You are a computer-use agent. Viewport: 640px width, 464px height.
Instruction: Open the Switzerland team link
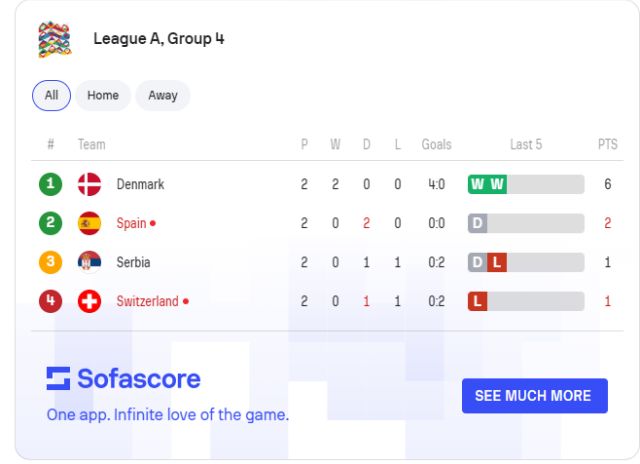147,301
